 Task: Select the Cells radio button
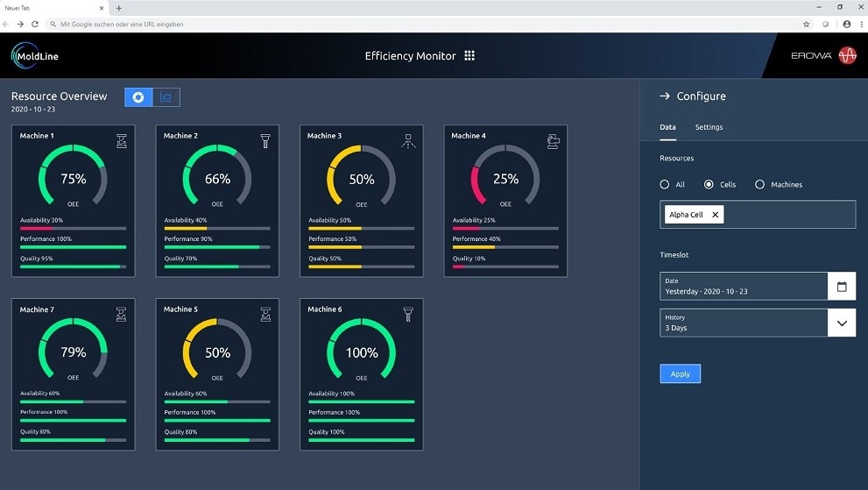pos(709,185)
